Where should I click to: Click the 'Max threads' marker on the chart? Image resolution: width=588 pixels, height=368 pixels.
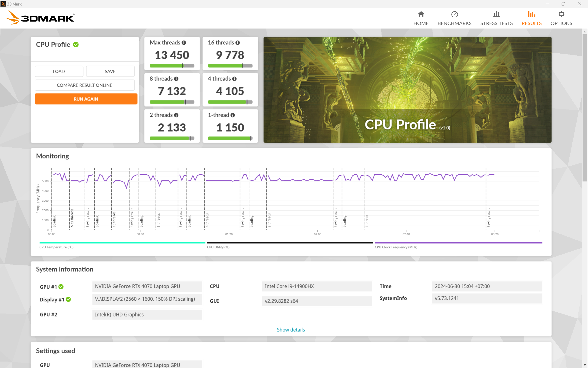coord(72,218)
